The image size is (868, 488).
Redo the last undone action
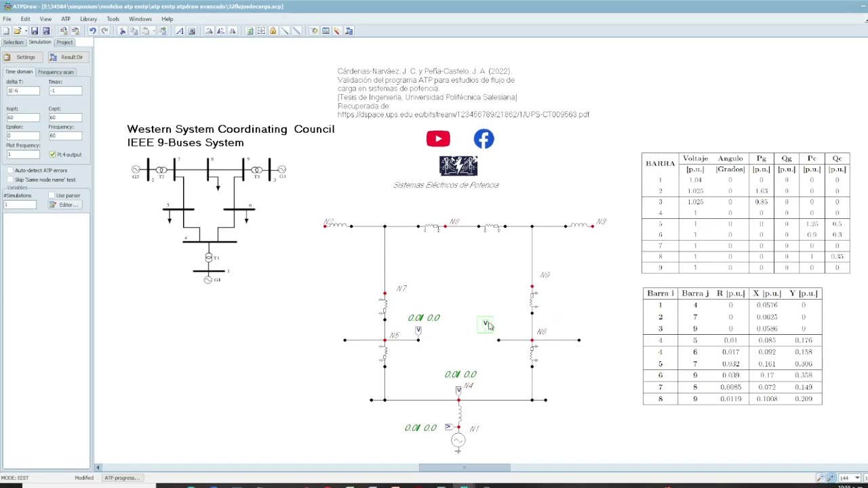coord(104,30)
